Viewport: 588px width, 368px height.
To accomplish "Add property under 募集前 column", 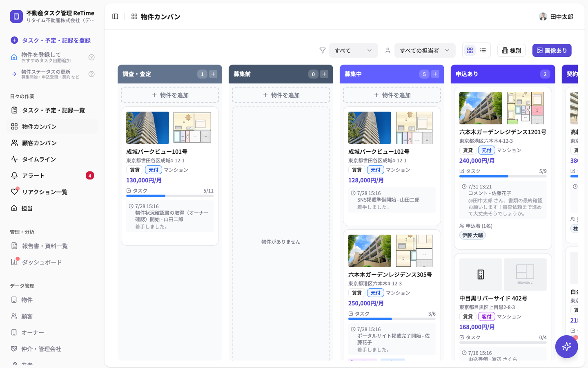I will coord(281,95).
